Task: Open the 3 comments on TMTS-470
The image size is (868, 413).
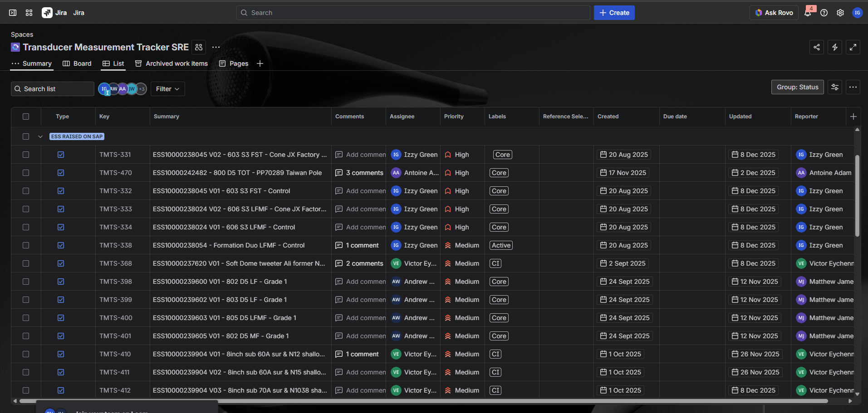Action: pyautogui.click(x=359, y=173)
